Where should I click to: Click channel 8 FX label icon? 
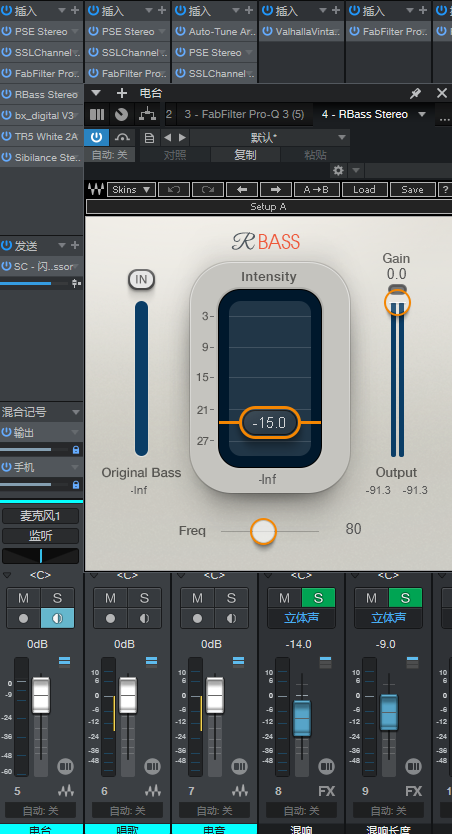point(327,791)
